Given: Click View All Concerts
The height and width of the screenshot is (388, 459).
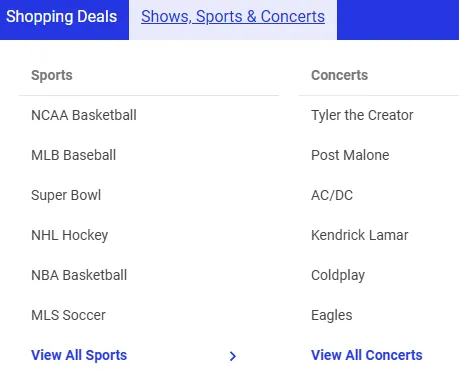Looking at the screenshot, I should 367,355.
